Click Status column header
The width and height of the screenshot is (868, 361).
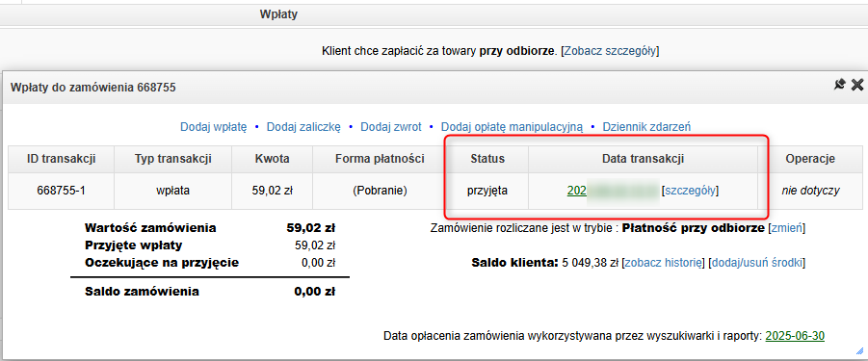pyautogui.click(x=487, y=159)
